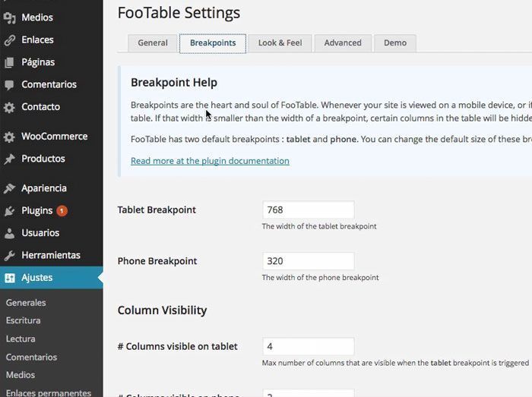Screen dimensions: 532x397
Task: Click the orange Plugins update badge
Action: coord(62,211)
